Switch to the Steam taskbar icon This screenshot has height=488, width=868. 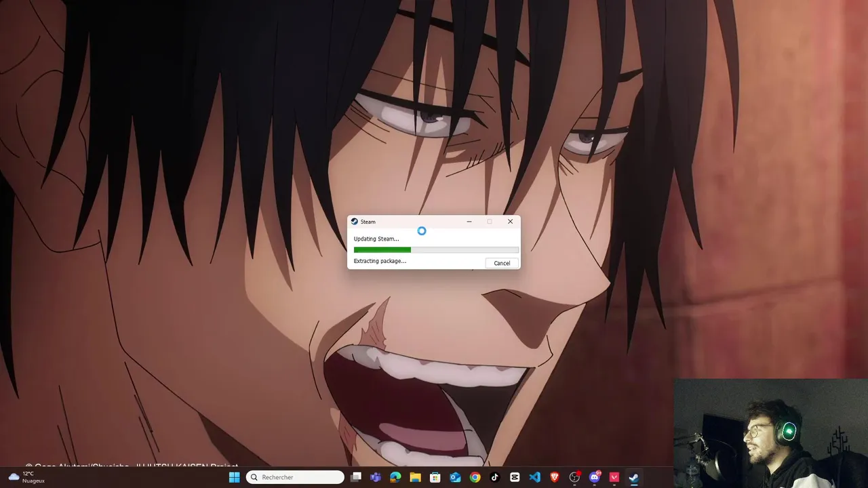pyautogui.click(x=633, y=477)
